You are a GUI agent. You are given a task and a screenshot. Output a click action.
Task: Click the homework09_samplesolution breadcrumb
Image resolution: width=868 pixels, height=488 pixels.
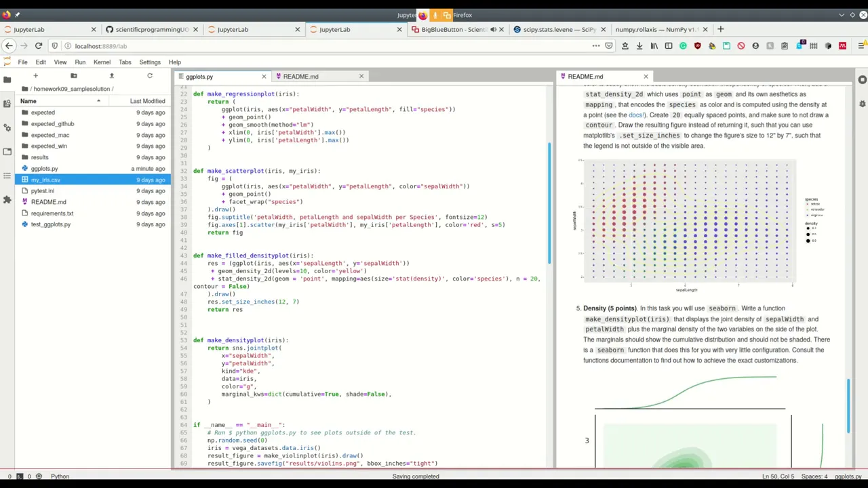[x=71, y=89]
